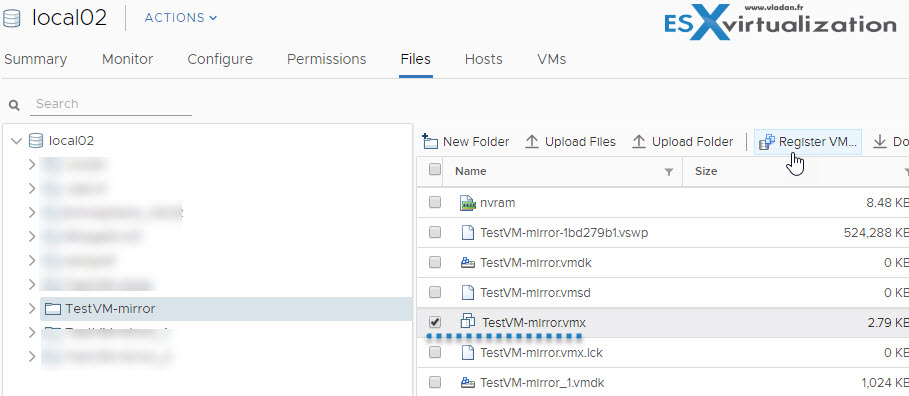Image resolution: width=909 pixels, height=396 pixels.
Task: Click into the Search input field
Action: [x=111, y=104]
